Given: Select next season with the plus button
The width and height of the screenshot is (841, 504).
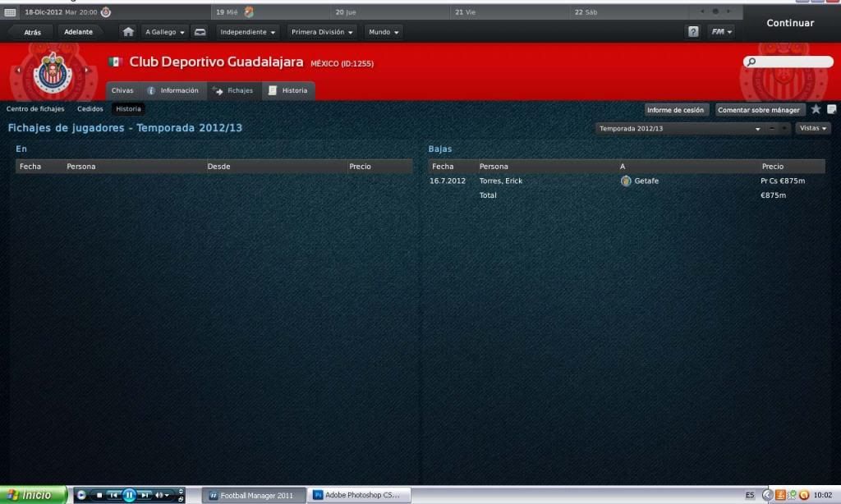Looking at the screenshot, I should point(784,129).
